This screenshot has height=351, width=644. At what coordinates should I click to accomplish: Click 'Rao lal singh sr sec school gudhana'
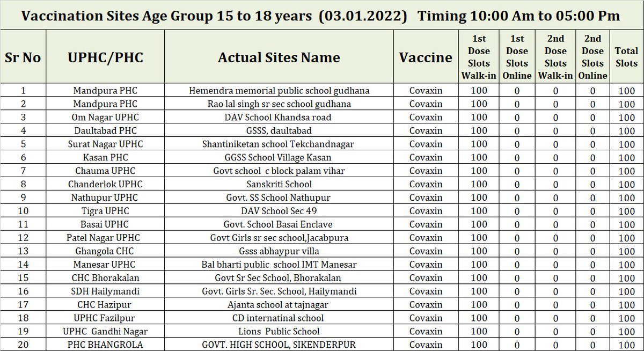tap(279, 104)
